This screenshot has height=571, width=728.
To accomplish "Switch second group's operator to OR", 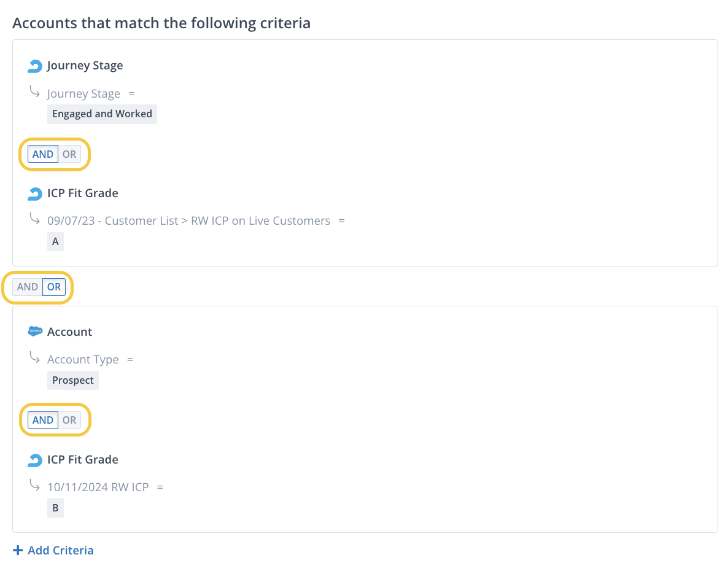I will 69,420.
